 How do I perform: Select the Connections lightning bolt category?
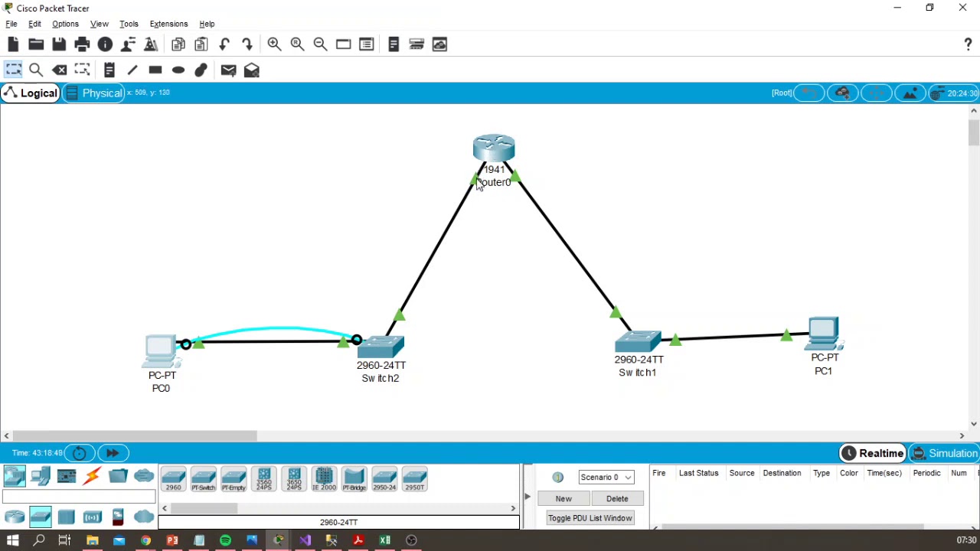[x=92, y=477]
